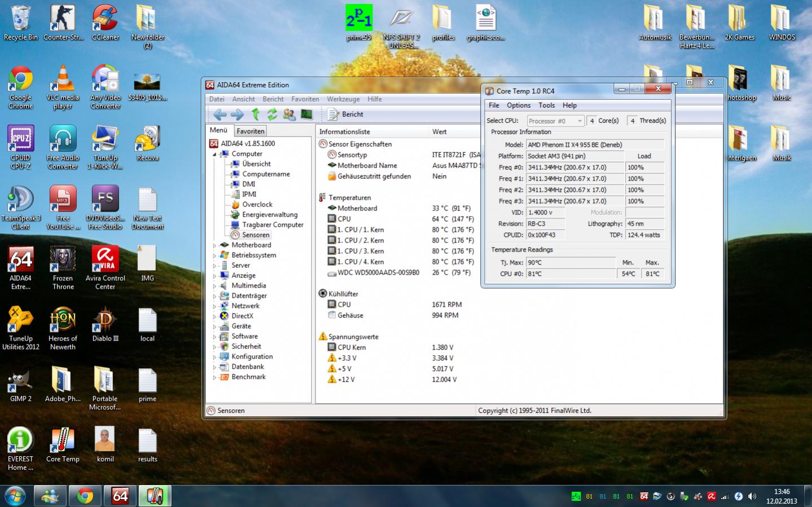This screenshot has height=507, width=812.
Task: Expand the Datenträger tree node
Action: pyautogui.click(x=214, y=296)
